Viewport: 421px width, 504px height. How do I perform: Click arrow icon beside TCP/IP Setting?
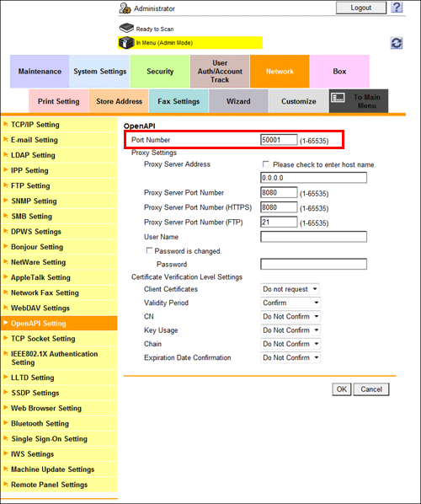click(5, 124)
